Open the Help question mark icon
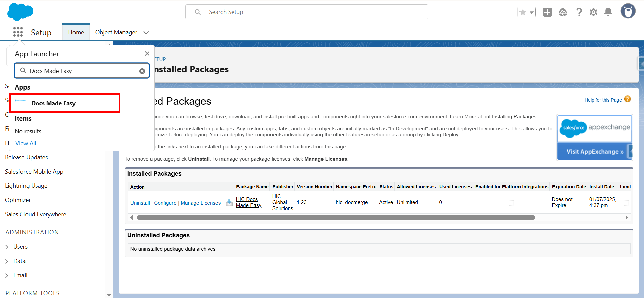This screenshot has height=298, width=644. pyautogui.click(x=579, y=12)
